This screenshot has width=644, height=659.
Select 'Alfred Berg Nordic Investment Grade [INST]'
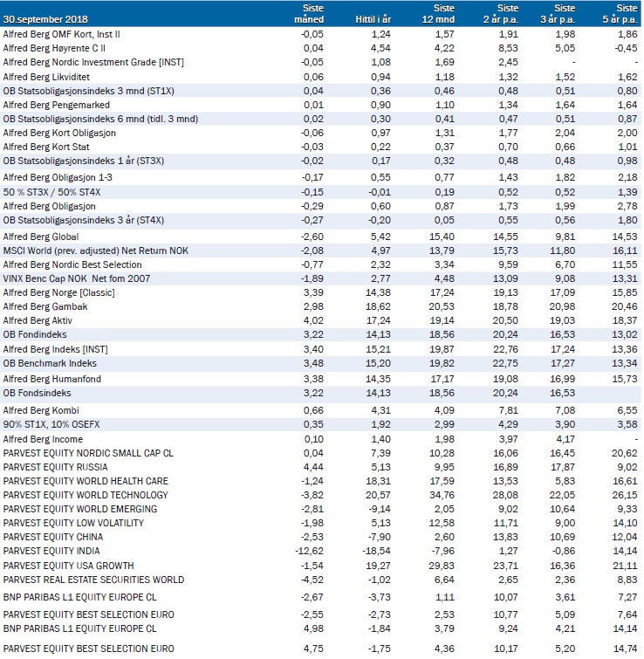click(x=93, y=62)
